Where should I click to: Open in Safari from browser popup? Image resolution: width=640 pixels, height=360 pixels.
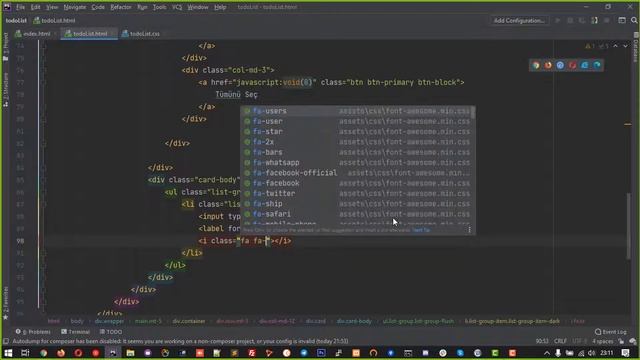pyautogui.click(x=560, y=65)
